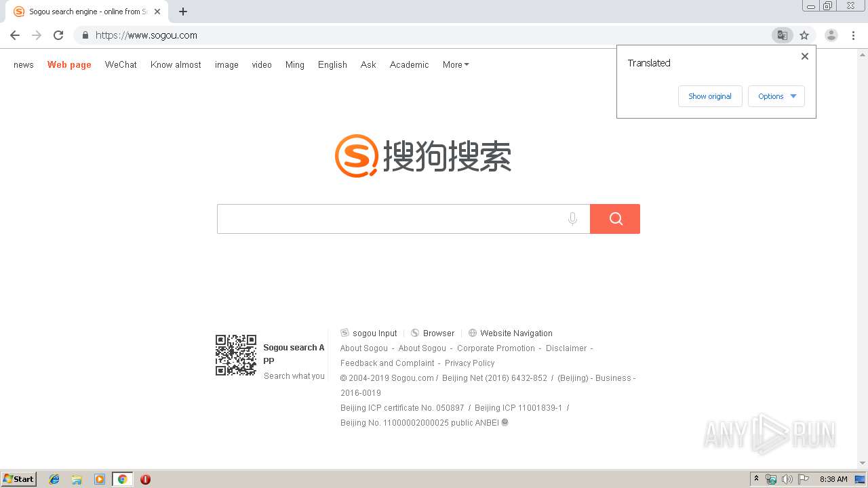Open the video search category
Screen dimensions: 868x488
(x=262, y=65)
